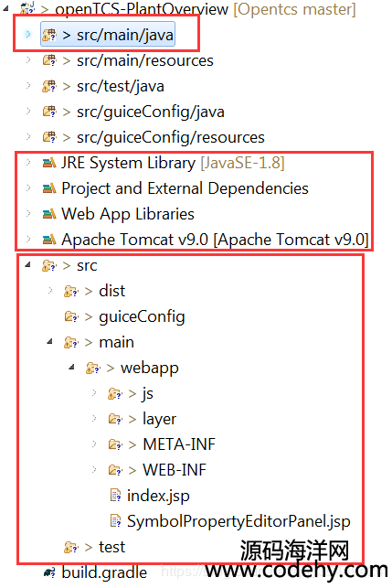Select the guiceConfig folder under src
The height and width of the screenshot is (588, 392).
click(142, 317)
